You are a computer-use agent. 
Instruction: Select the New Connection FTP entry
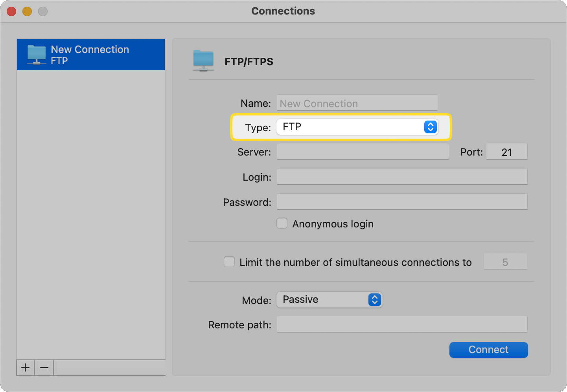[91, 55]
